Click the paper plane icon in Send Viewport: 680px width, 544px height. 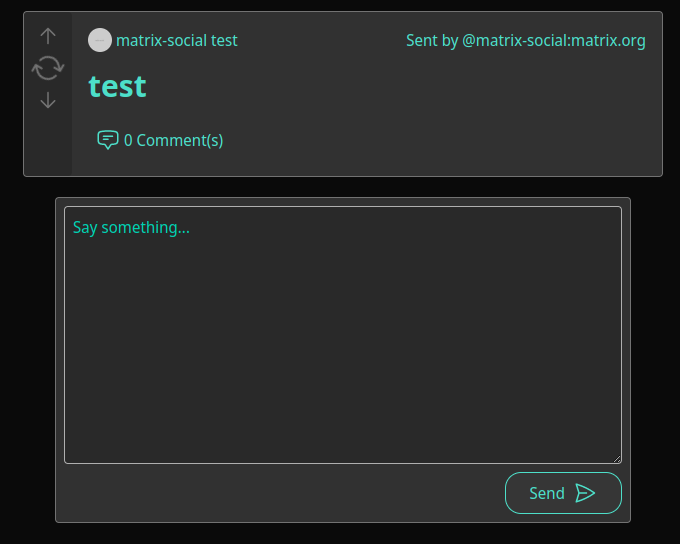[585, 493]
